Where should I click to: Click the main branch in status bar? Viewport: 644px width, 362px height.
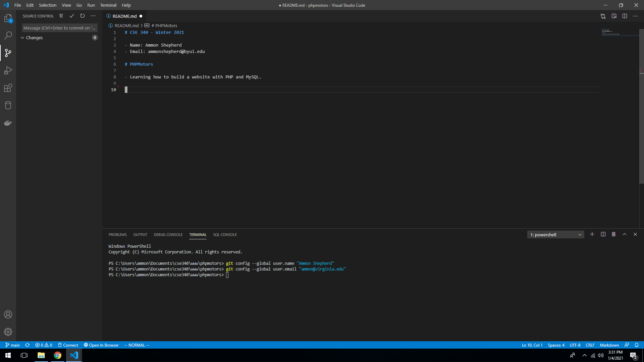12,345
